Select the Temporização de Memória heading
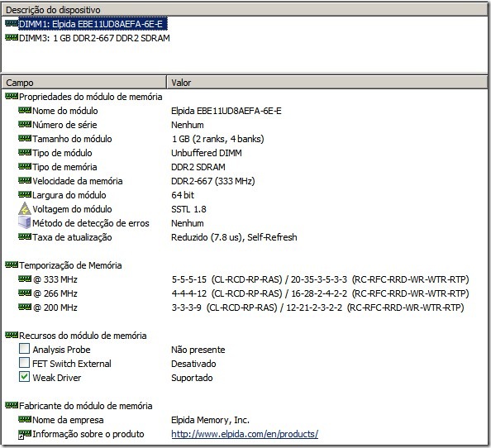The width and height of the screenshot is (491, 448). pyautogui.click(x=70, y=265)
